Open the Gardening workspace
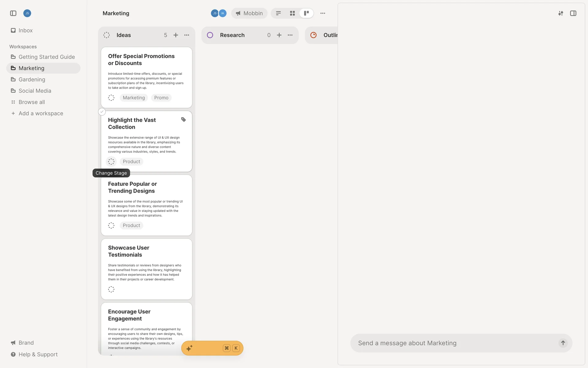The height and width of the screenshot is (368, 588). click(32, 79)
